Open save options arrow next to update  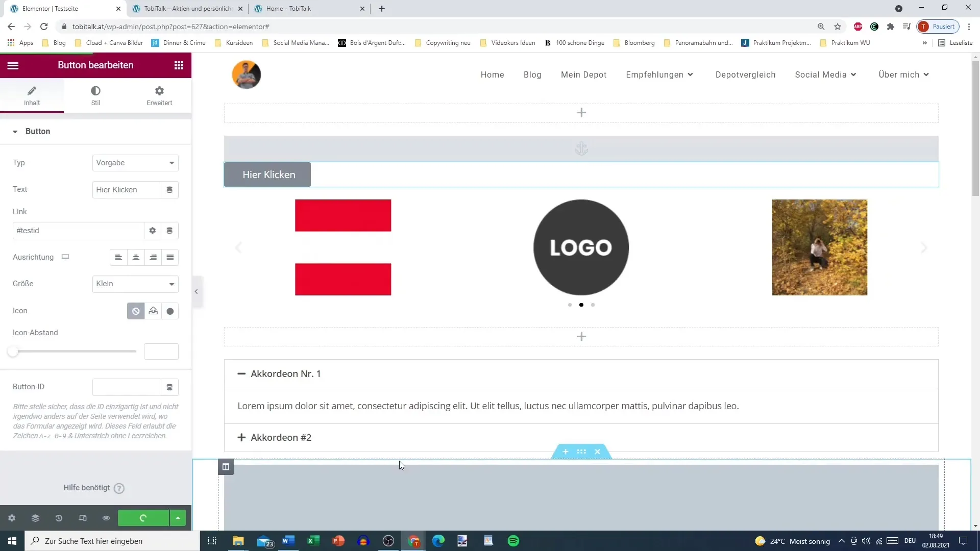[178, 518]
